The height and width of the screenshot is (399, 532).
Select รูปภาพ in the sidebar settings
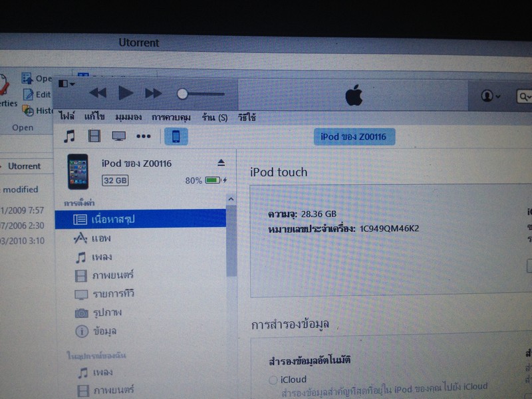point(108,312)
